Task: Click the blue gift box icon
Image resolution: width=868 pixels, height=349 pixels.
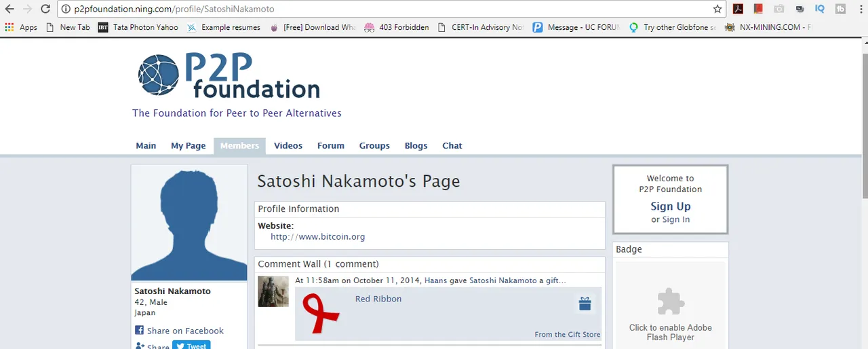Action: pos(585,304)
